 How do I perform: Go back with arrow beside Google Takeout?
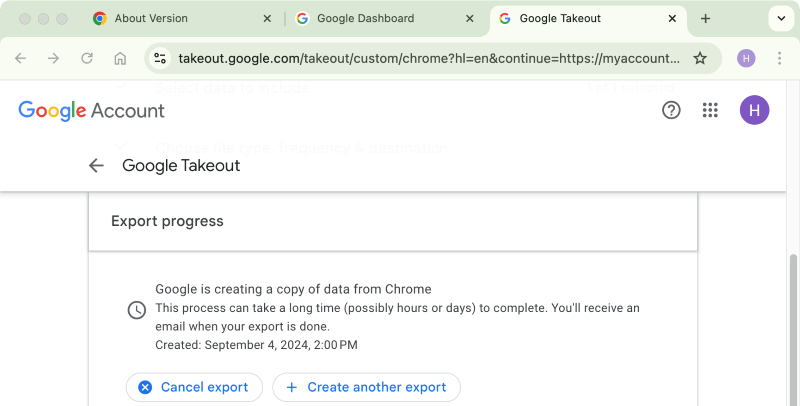pyautogui.click(x=96, y=165)
